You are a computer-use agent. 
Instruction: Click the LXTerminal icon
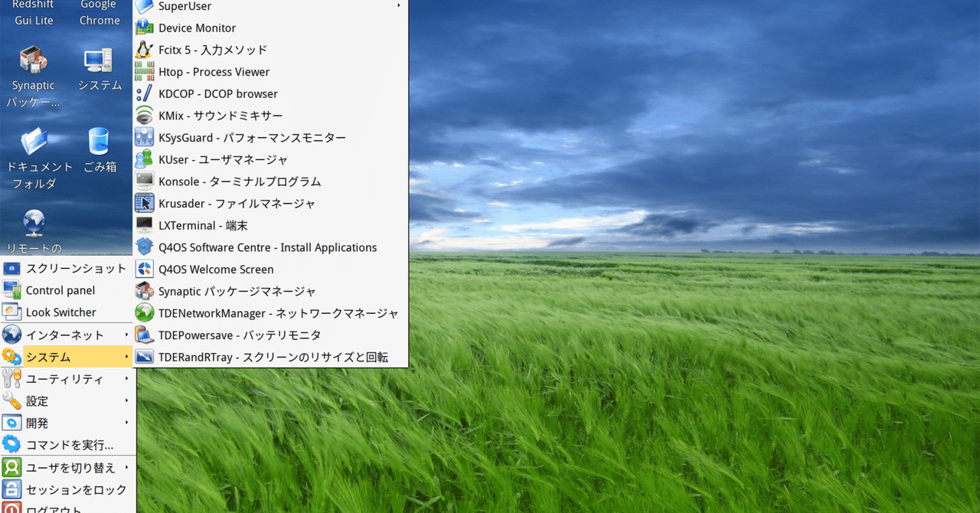coord(145,225)
